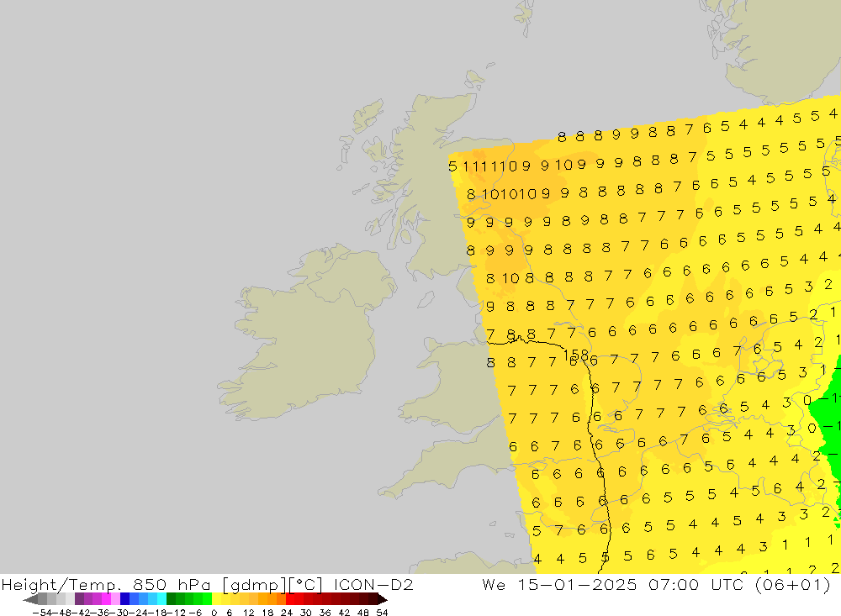Pick the cyan swatch in the temperature legend
This screenshot has width=841, height=616.
(161, 599)
